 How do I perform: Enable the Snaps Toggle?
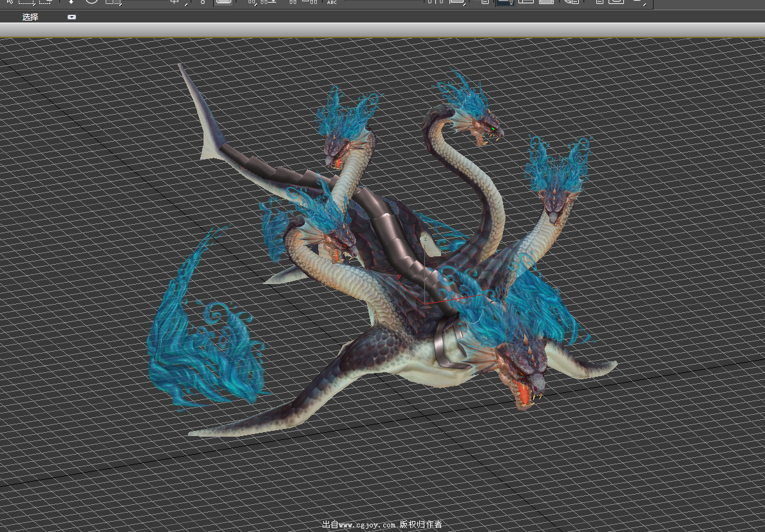(x=252, y=2)
